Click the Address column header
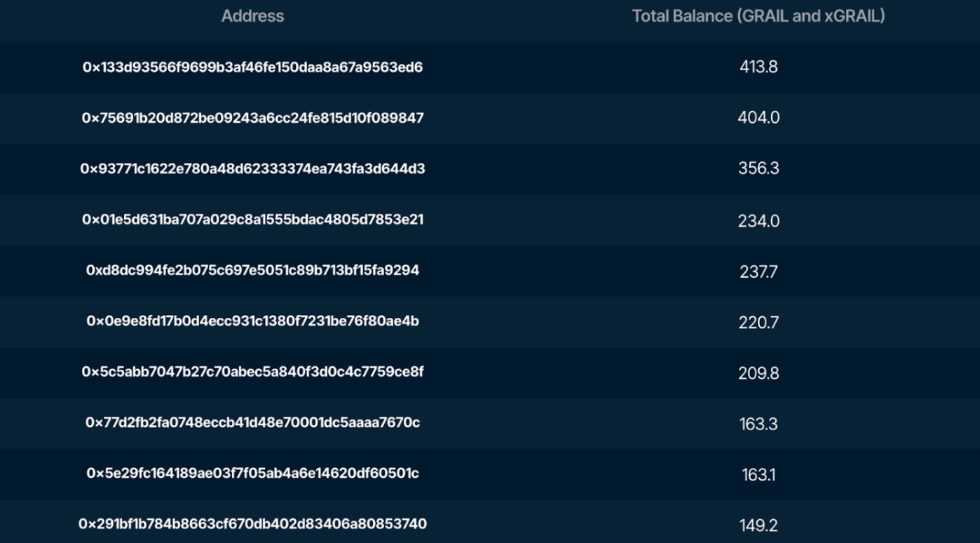Image resolution: width=980 pixels, height=543 pixels. click(x=252, y=16)
